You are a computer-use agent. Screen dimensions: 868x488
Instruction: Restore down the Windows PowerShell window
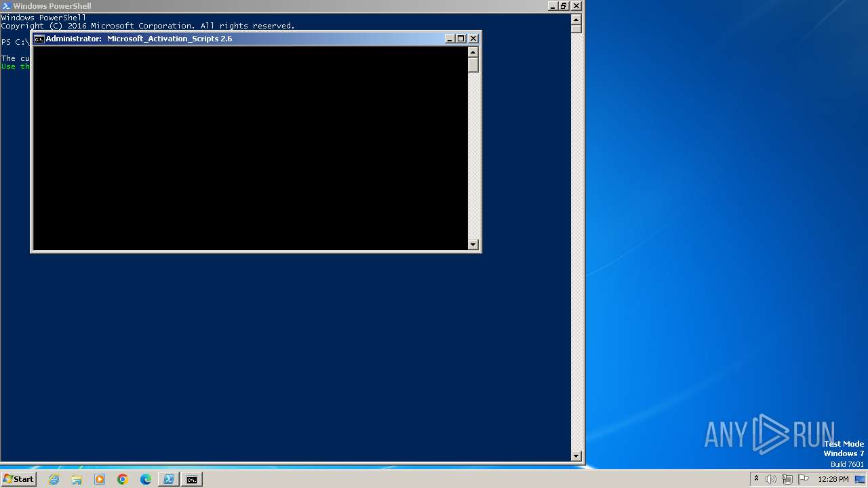tap(564, 6)
